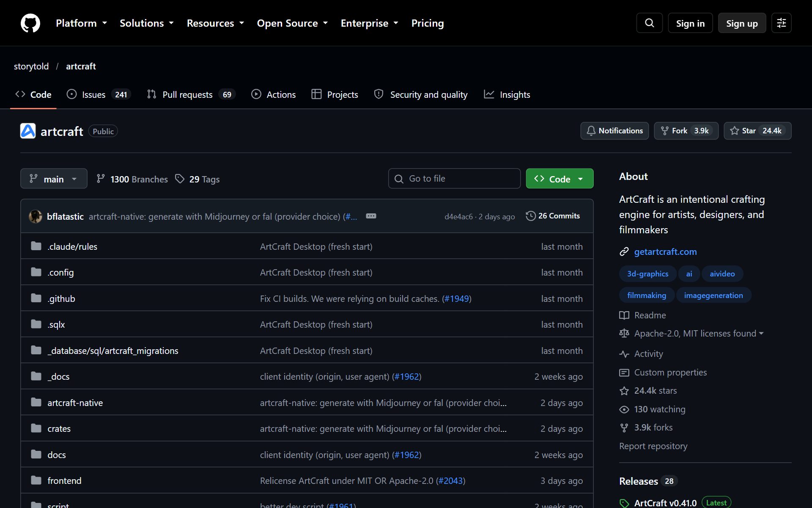This screenshot has height=508, width=812.
Task: Open the Enterprise dropdown menu
Action: (369, 23)
